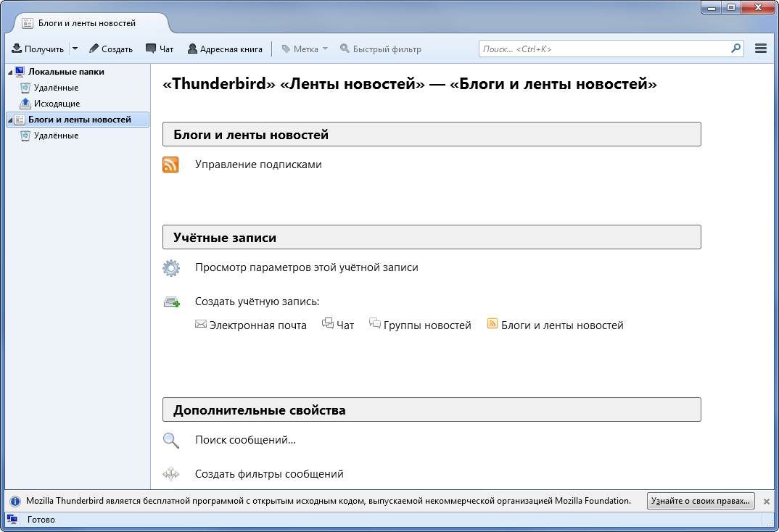Close the rights notification bar
The width and height of the screenshot is (779, 532).
[767, 502]
